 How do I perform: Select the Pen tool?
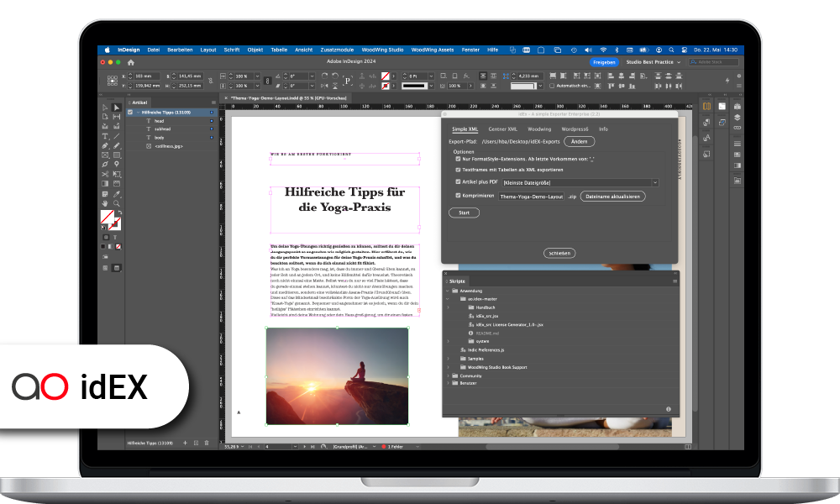[x=105, y=145]
